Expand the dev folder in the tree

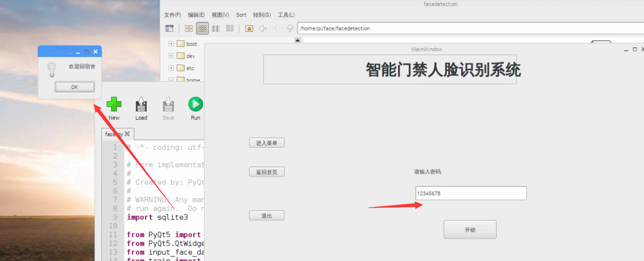(x=171, y=56)
